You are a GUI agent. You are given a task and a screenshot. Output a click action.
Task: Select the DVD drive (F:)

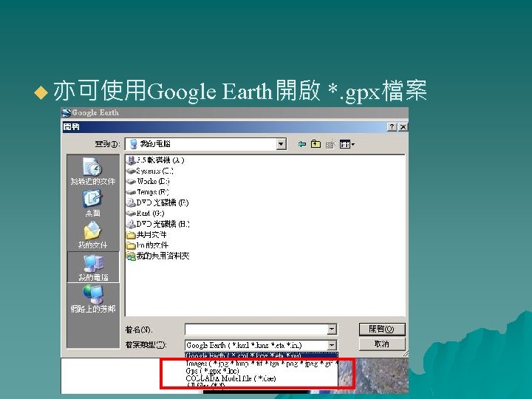pos(157,202)
